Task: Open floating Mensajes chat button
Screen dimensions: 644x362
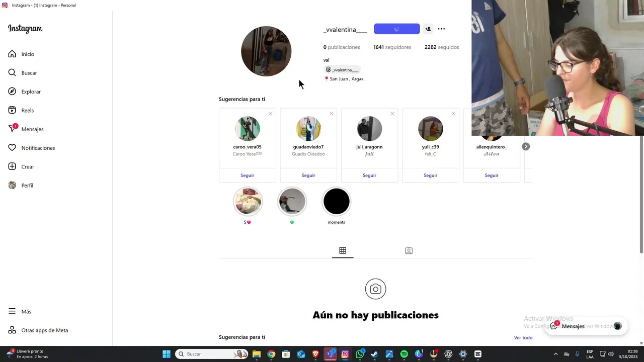Action: click(x=585, y=326)
